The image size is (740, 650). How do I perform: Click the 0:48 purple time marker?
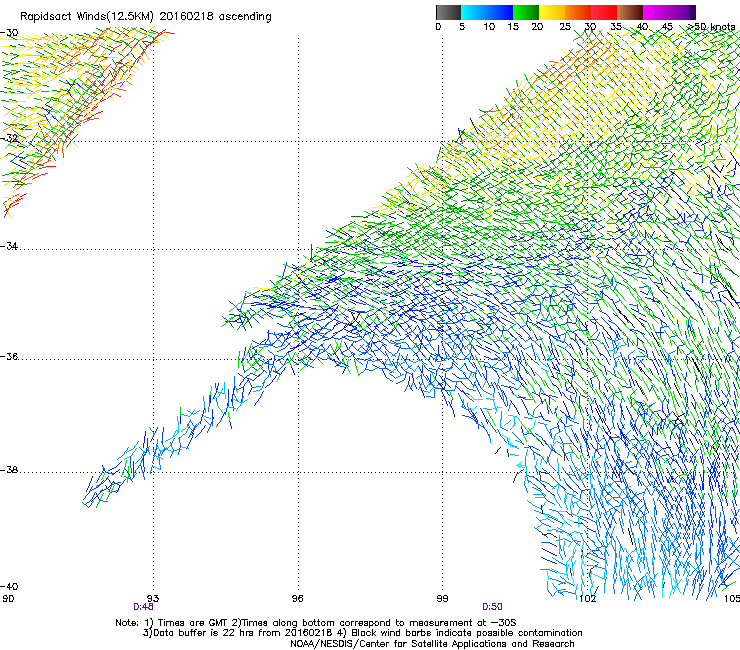pos(143,607)
